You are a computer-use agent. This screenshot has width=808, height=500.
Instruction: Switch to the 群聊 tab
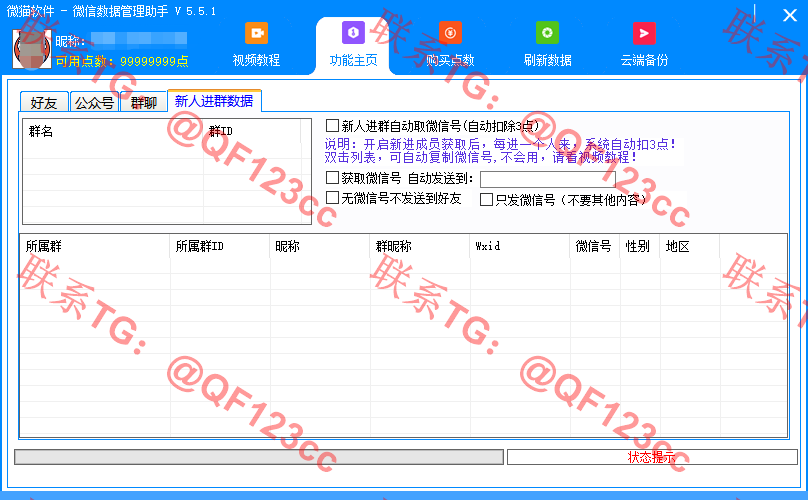pos(144,102)
